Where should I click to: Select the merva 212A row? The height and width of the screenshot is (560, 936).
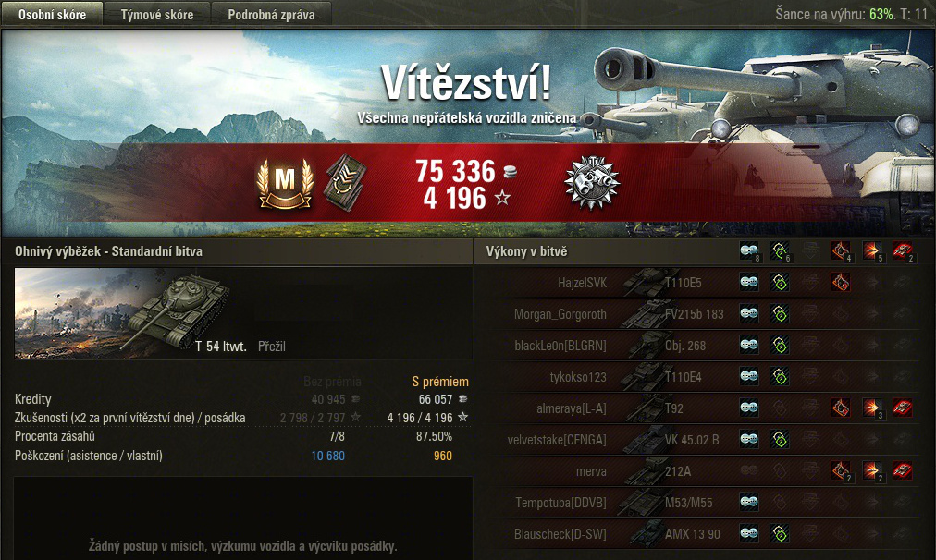tap(698, 471)
